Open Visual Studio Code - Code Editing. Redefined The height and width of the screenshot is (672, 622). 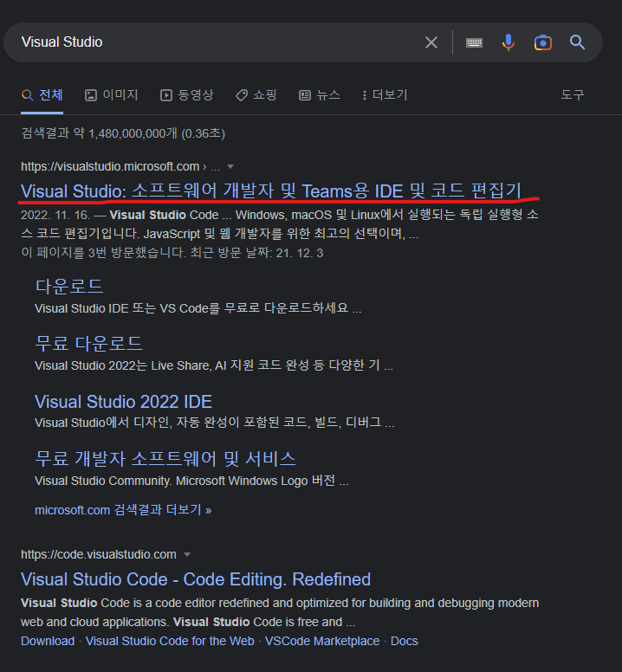click(196, 579)
